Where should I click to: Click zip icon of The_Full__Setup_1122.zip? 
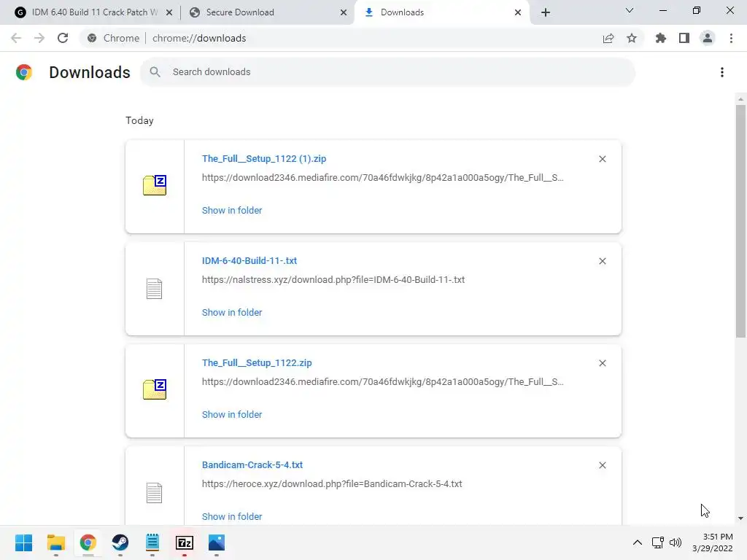coord(155,389)
